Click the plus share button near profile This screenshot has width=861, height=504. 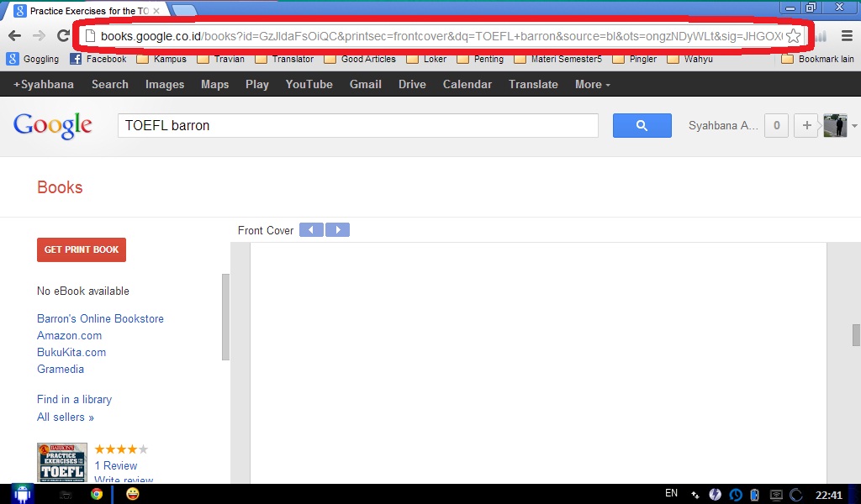tap(806, 126)
